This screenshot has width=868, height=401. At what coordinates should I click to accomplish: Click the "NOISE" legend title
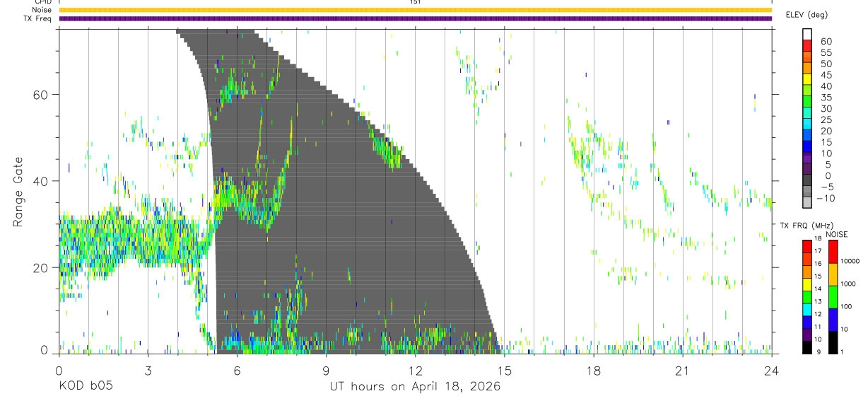836,234
